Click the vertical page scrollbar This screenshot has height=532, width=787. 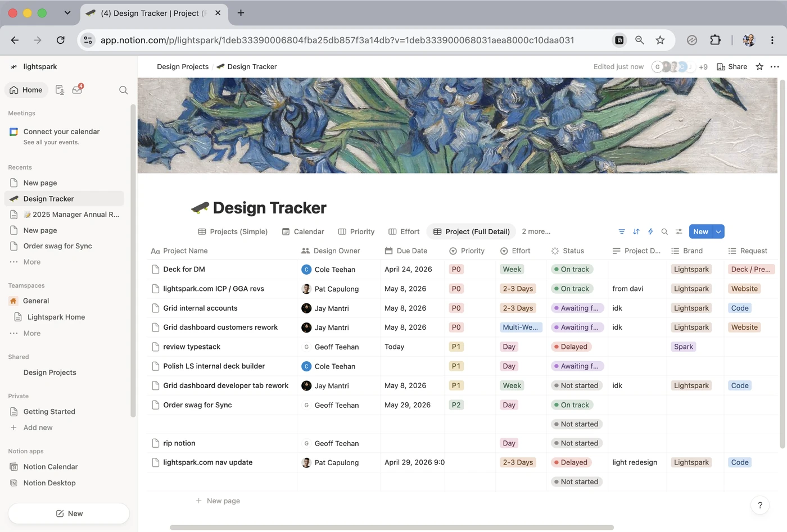click(x=782, y=264)
